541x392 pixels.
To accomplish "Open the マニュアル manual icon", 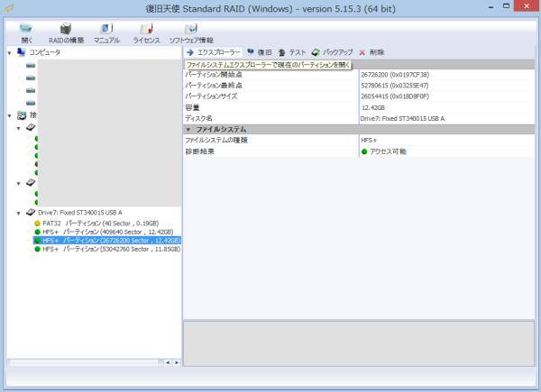I will [x=106, y=33].
